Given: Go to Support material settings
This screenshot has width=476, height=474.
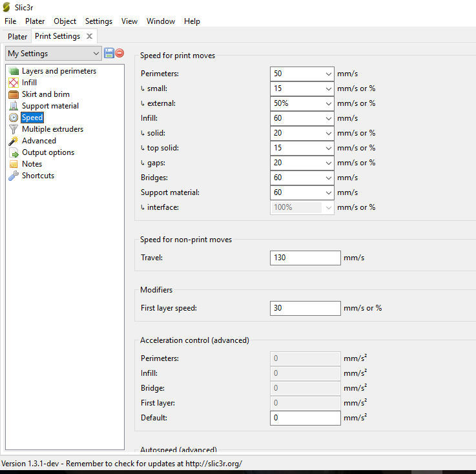Looking at the screenshot, I should (50, 106).
